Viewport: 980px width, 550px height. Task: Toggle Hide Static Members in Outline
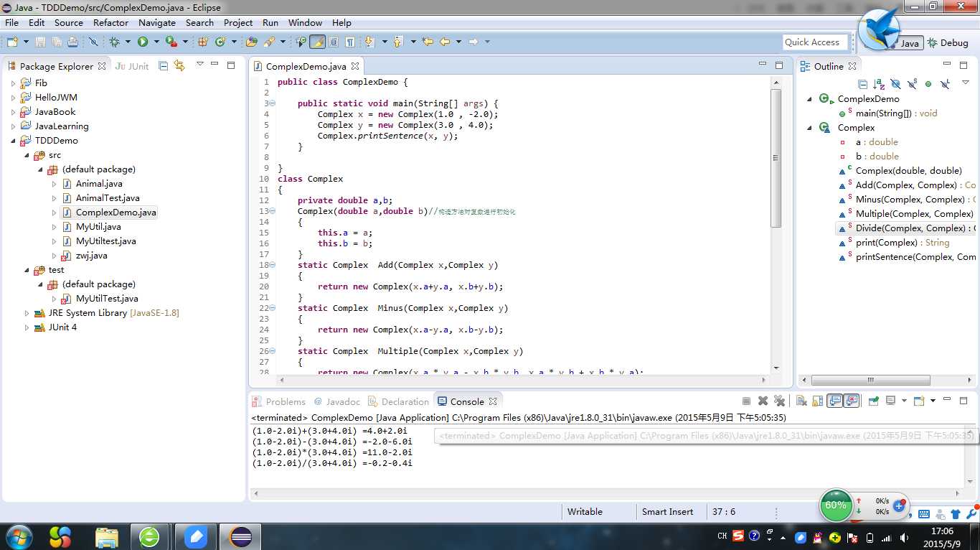[x=912, y=84]
